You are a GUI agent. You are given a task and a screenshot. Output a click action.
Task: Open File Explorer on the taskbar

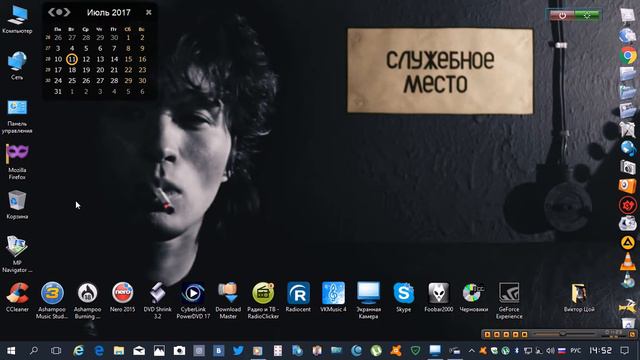[x=119, y=351]
